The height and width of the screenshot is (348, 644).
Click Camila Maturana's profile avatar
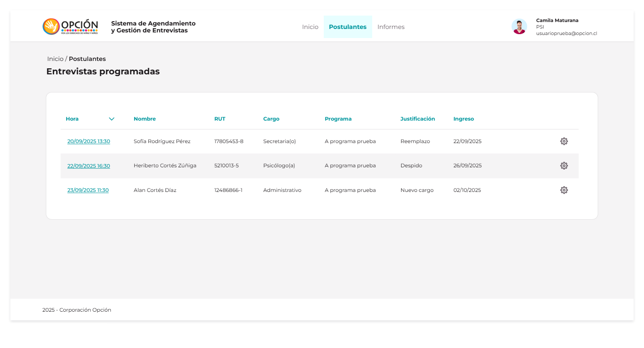click(519, 27)
